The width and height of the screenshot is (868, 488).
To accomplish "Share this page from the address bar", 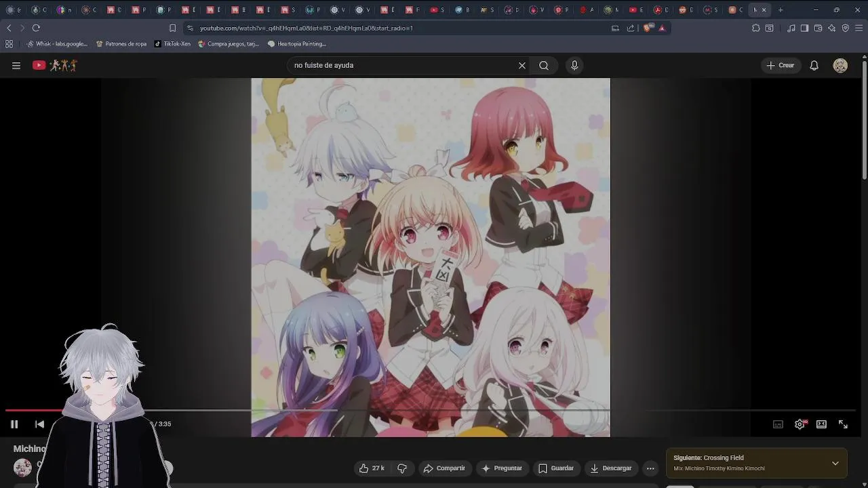I will tap(631, 28).
